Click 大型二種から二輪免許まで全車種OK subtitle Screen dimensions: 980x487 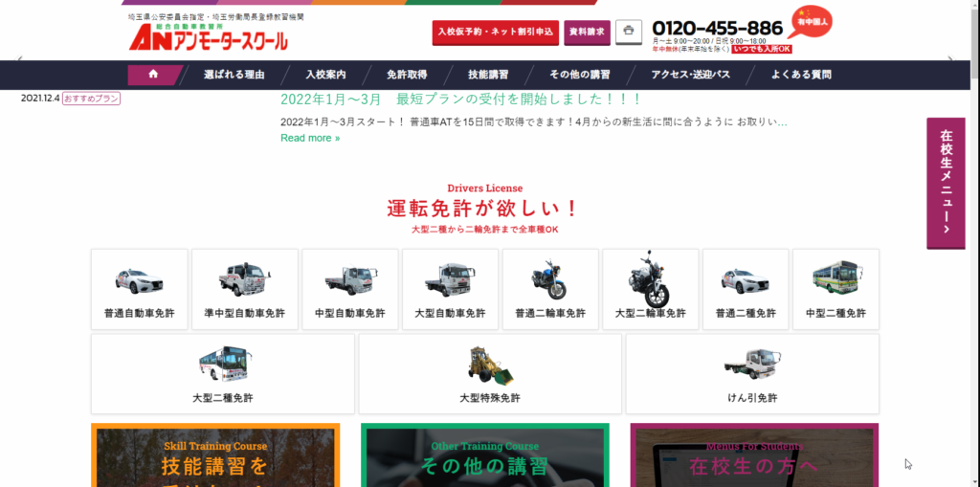(485, 230)
